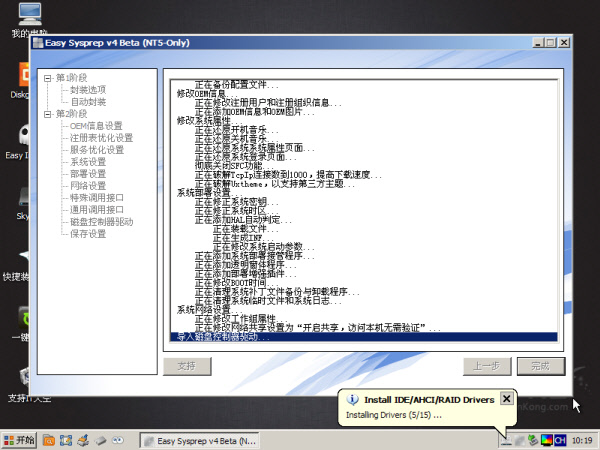This screenshot has height=450, width=600.
Task: Close the Install Drivers balloon tip
Action: click(506, 399)
